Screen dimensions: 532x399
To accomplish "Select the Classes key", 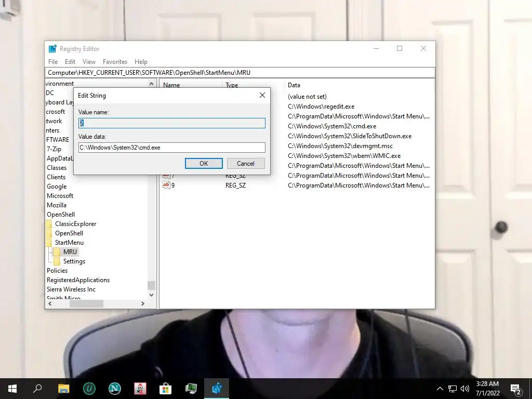I will pos(57,168).
